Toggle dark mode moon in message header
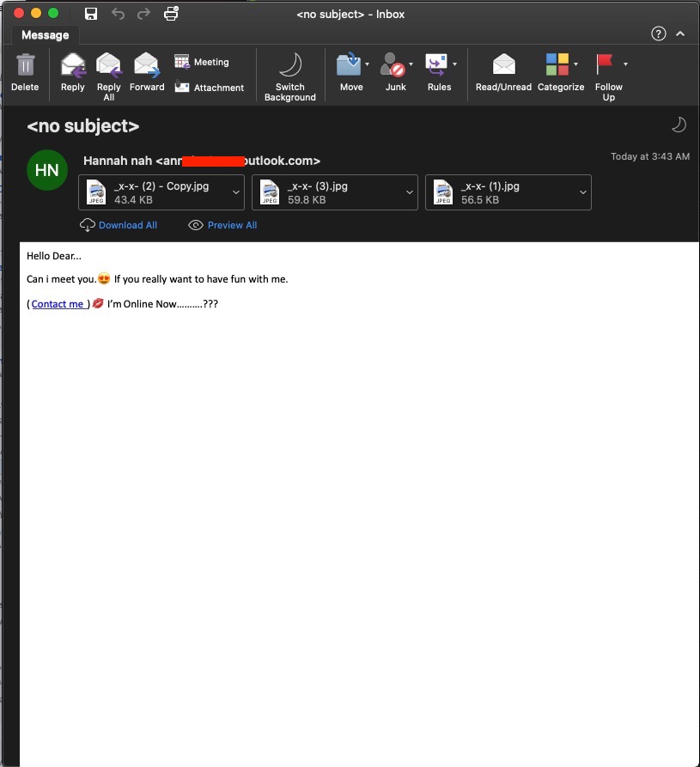This screenshot has height=767, width=700. click(679, 125)
